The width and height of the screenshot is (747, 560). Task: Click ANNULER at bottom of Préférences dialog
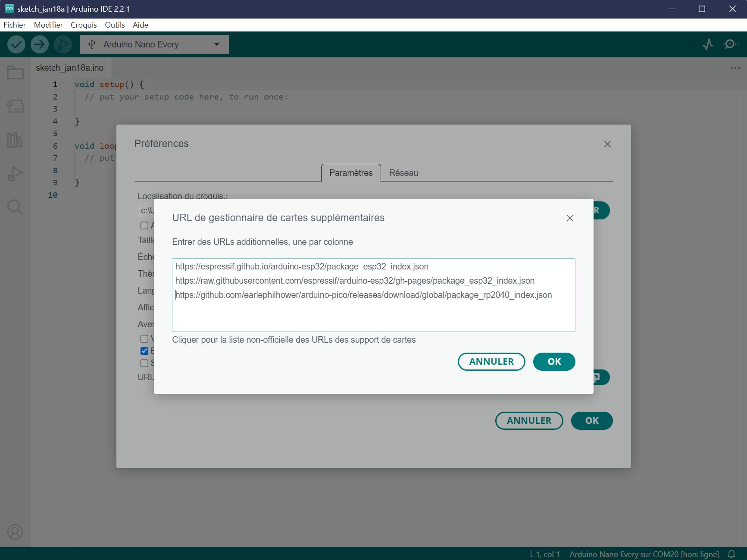pyautogui.click(x=529, y=421)
